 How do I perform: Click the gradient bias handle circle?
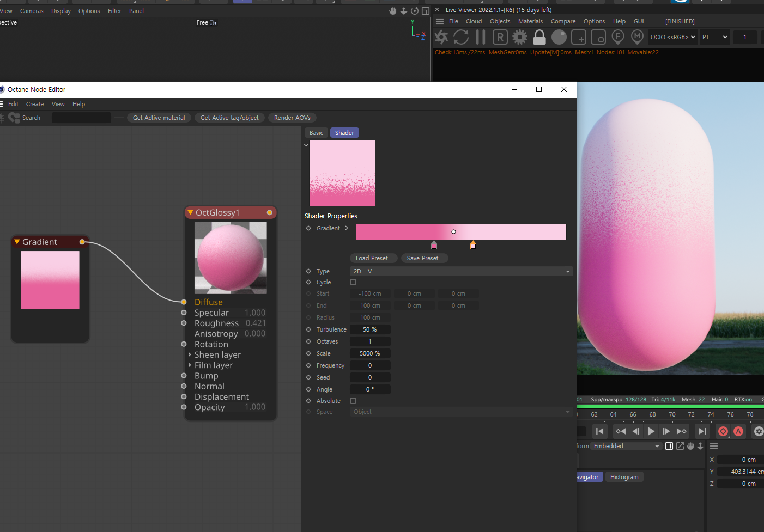pyautogui.click(x=453, y=232)
